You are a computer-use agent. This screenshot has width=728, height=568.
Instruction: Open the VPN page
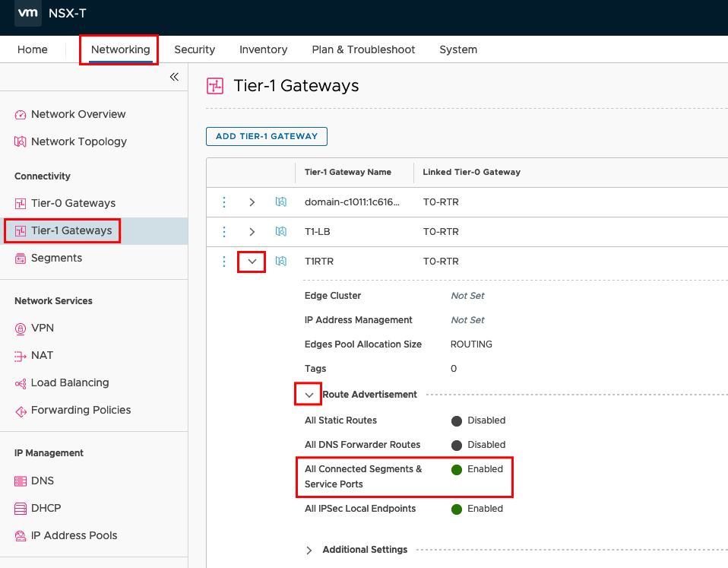43,328
